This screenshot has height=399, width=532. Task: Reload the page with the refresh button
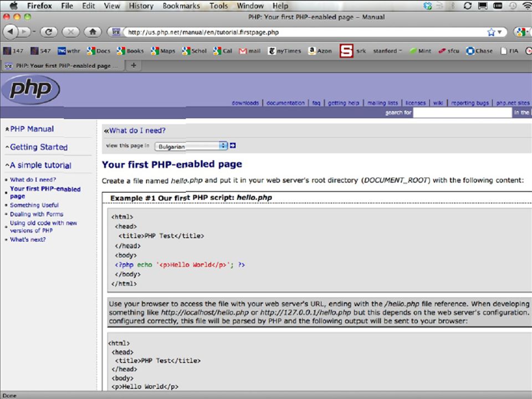(49, 32)
